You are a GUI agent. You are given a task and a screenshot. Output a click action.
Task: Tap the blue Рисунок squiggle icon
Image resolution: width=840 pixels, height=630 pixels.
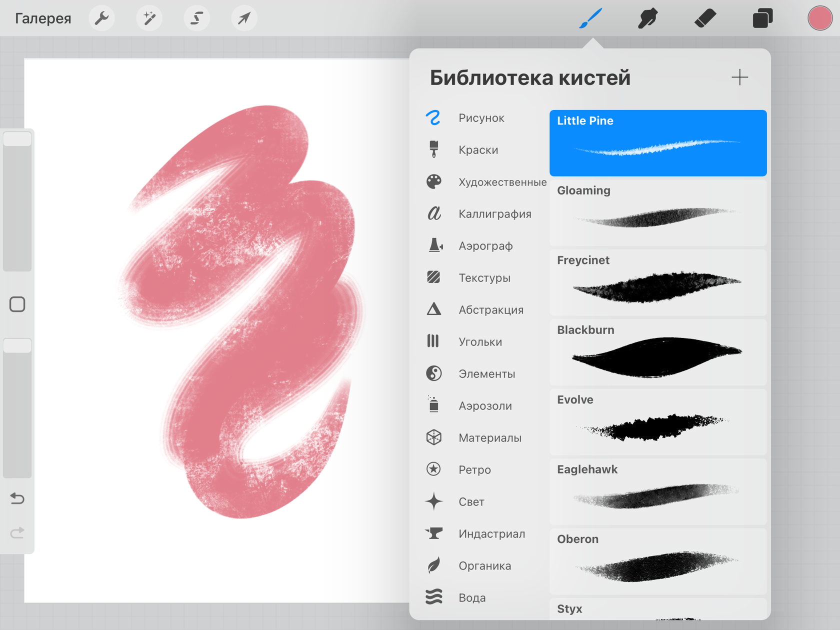[x=433, y=118]
